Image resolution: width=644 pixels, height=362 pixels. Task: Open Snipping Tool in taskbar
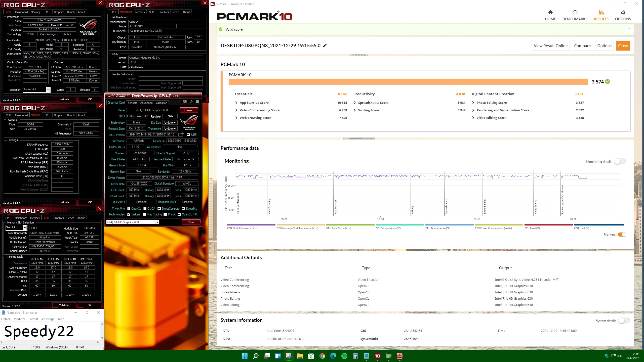(289, 356)
